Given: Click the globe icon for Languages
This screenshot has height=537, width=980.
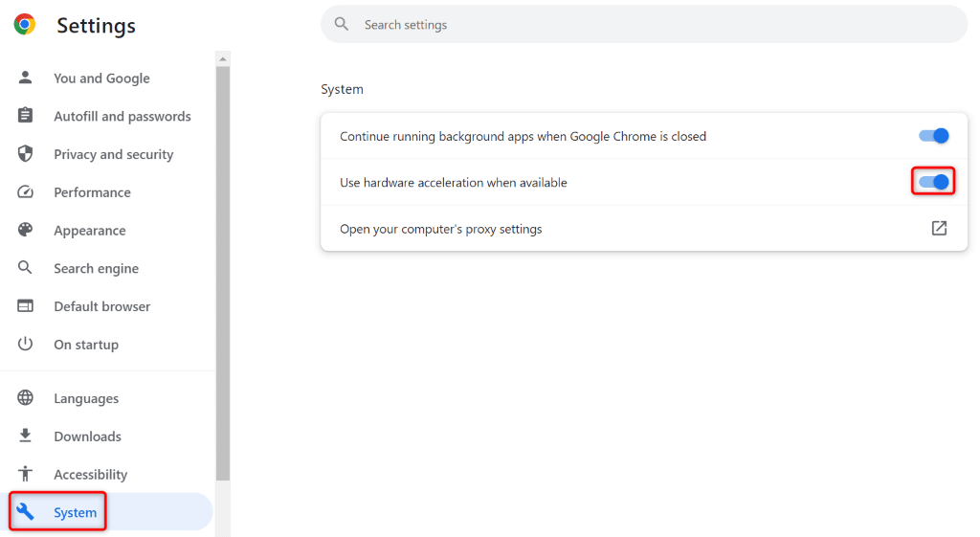Looking at the screenshot, I should coord(25,398).
